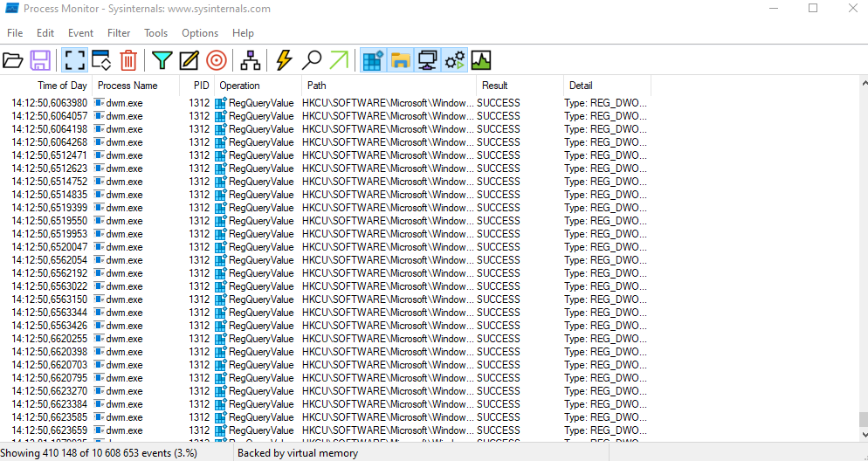Screen dimensions: 868x461
Task: Click the PID column header
Action: click(197, 86)
